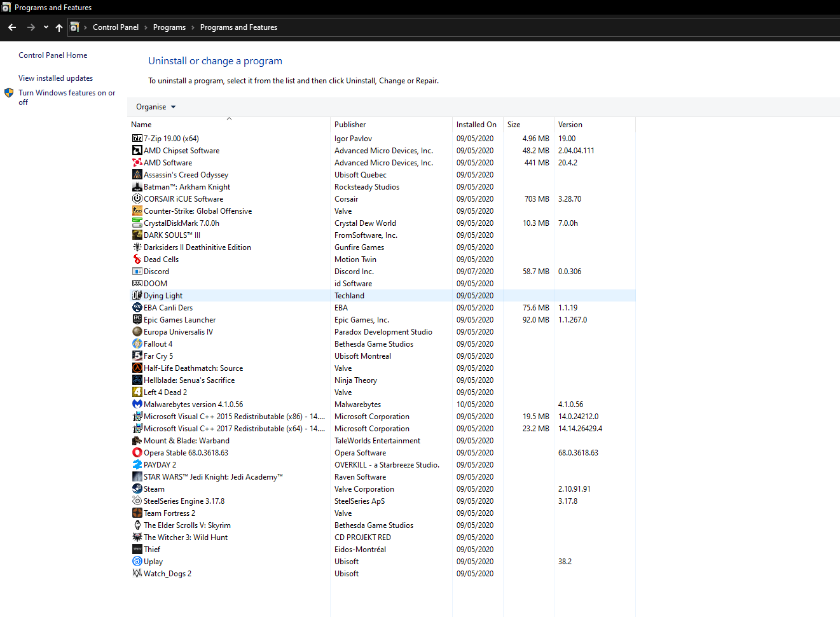840x617 pixels.
Task: Select the Watch_Dogs 2 icon
Action: tap(137, 574)
